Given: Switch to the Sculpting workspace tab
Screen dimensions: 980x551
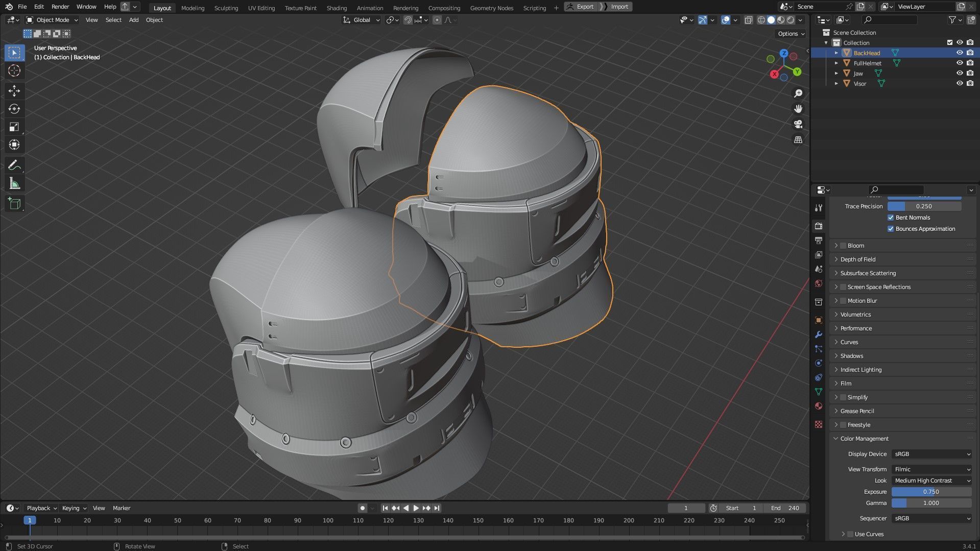Looking at the screenshot, I should [226, 8].
